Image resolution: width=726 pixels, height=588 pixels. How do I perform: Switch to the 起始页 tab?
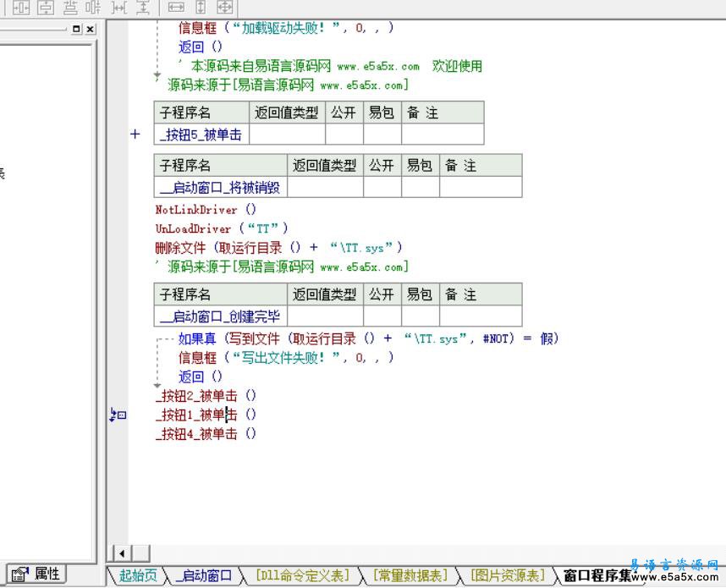click(138, 575)
